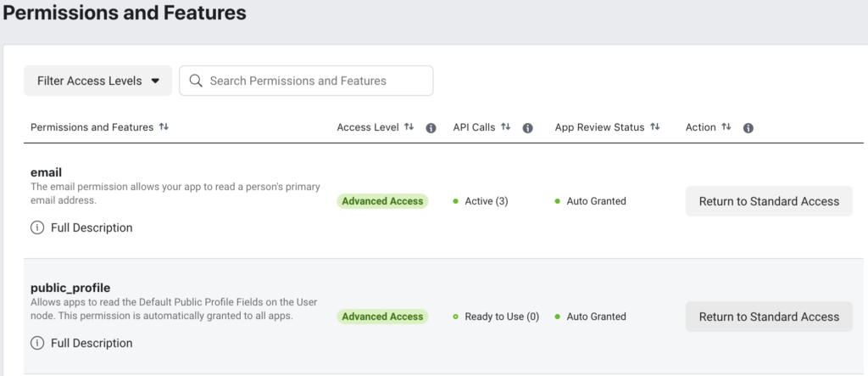
Task: Open the Filter Access Levels dropdown
Action: pyautogui.click(x=98, y=81)
